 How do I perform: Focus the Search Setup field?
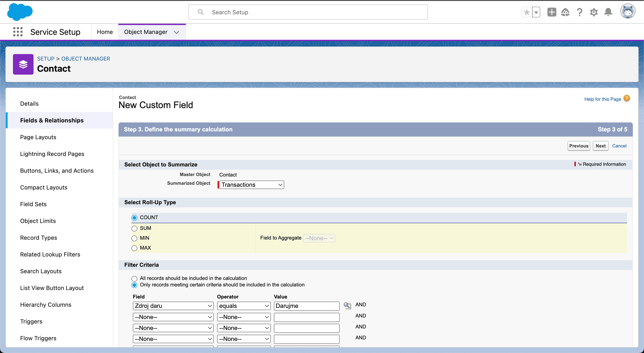(308, 12)
